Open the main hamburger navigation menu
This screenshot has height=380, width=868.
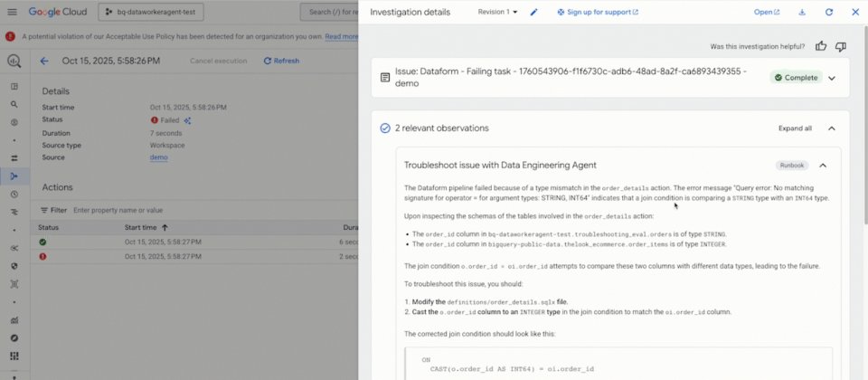pyautogui.click(x=11, y=13)
